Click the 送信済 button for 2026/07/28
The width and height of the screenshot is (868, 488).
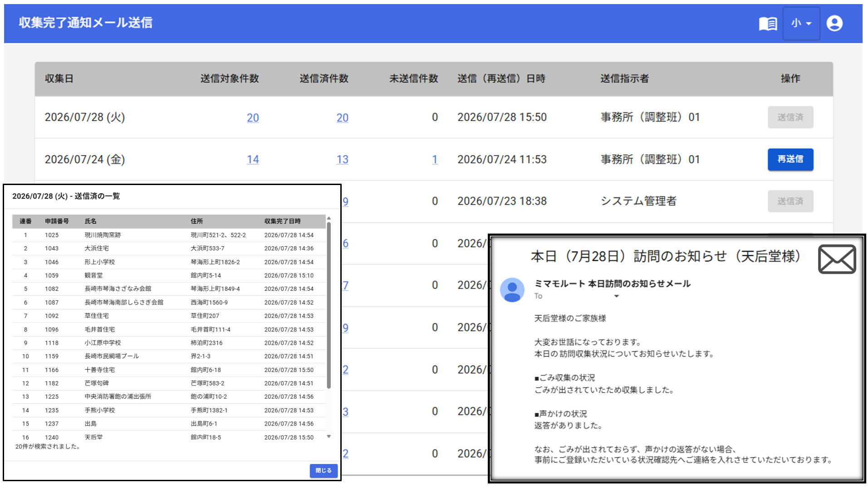pos(790,117)
